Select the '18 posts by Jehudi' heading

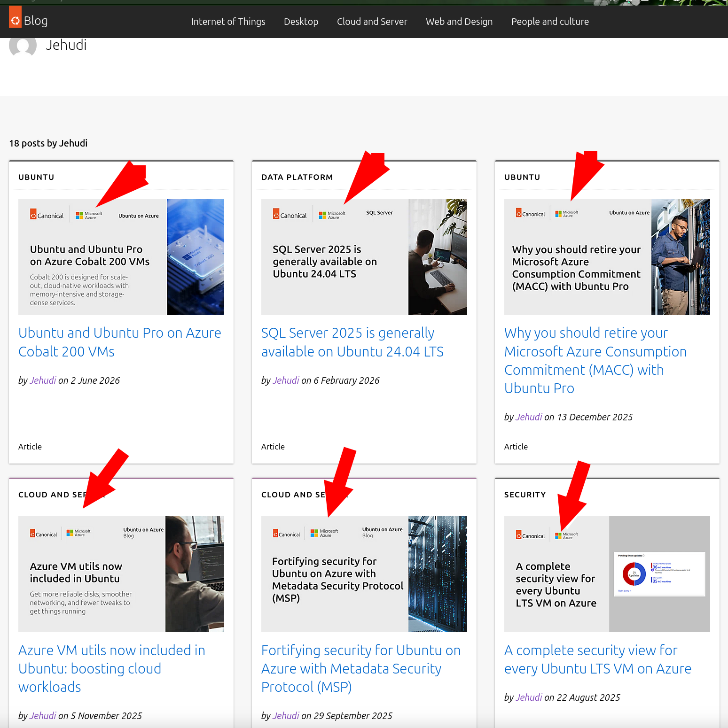48,143
